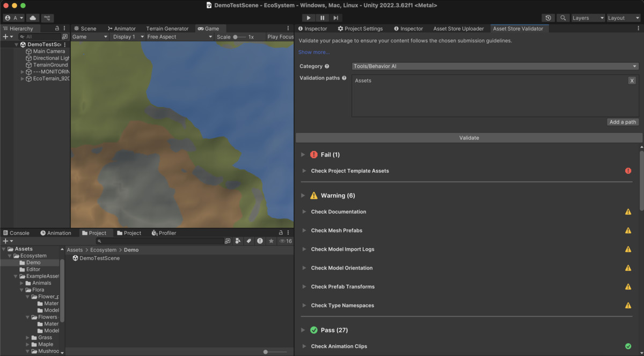Click the favorites star icon in Project
The width and height of the screenshot is (644, 356).
[271, 241]
